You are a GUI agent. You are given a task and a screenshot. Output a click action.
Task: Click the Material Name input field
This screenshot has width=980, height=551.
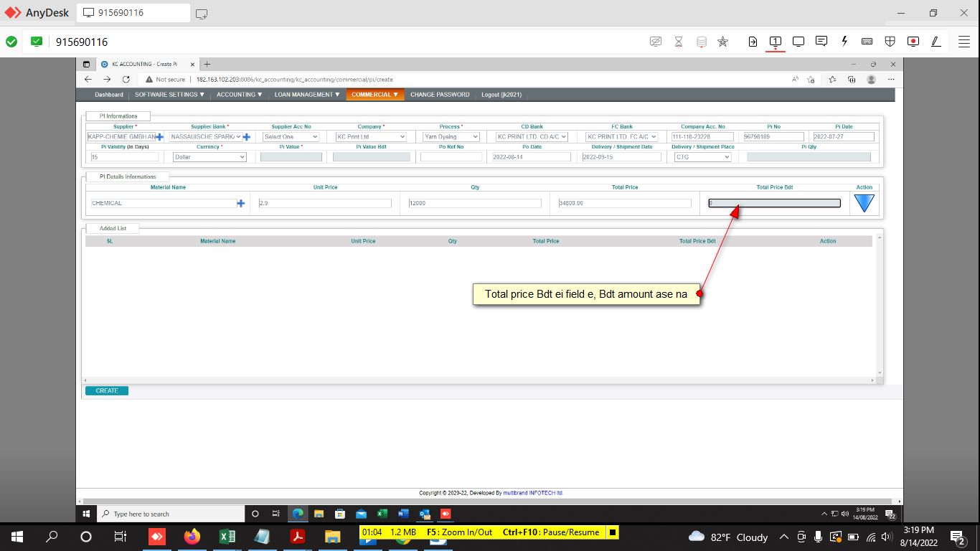163,203
